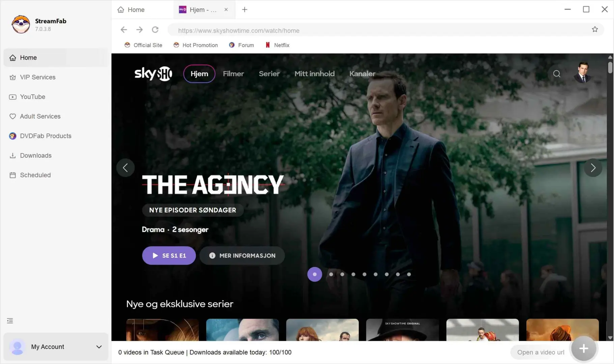Select the fifth carousel dot
614x364 pixels.
[x=364, y=274]
